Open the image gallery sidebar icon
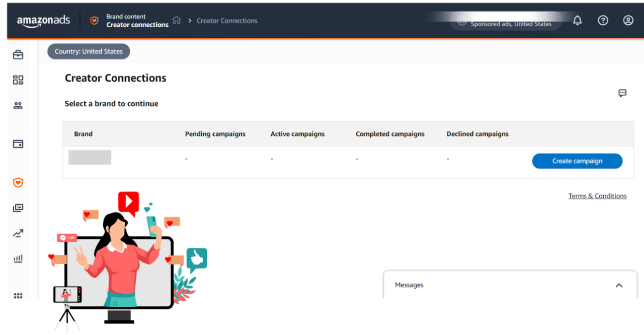The width and height of the screenshot is (644, 335). point(18,208)
